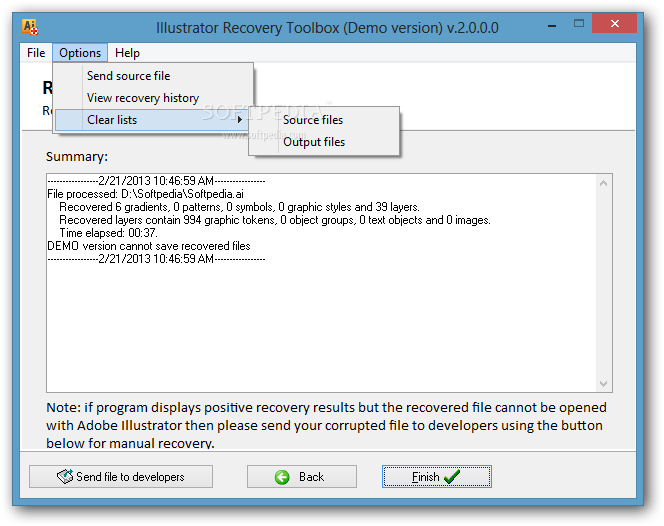Click 'DEMO version cannot save recovered files' line

point(149,246)
